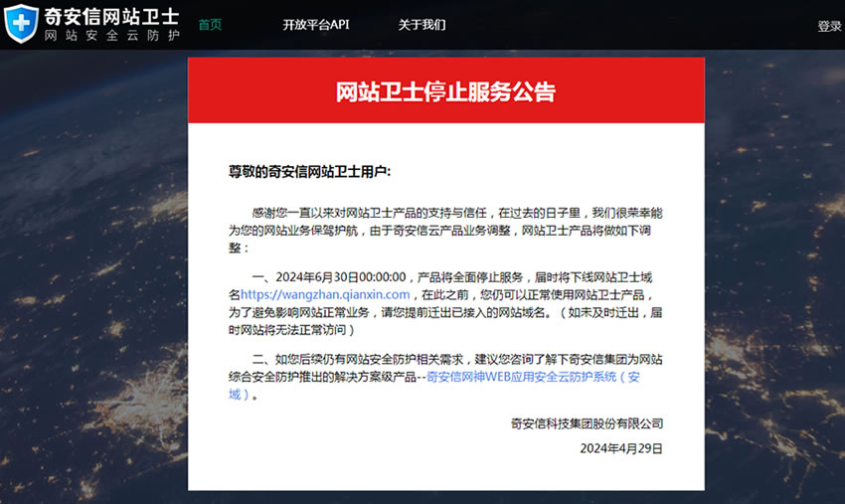The image size is (845, 504).
Task: Click the 2024年4月29日 date at bottom
Action: coord(621,448)
